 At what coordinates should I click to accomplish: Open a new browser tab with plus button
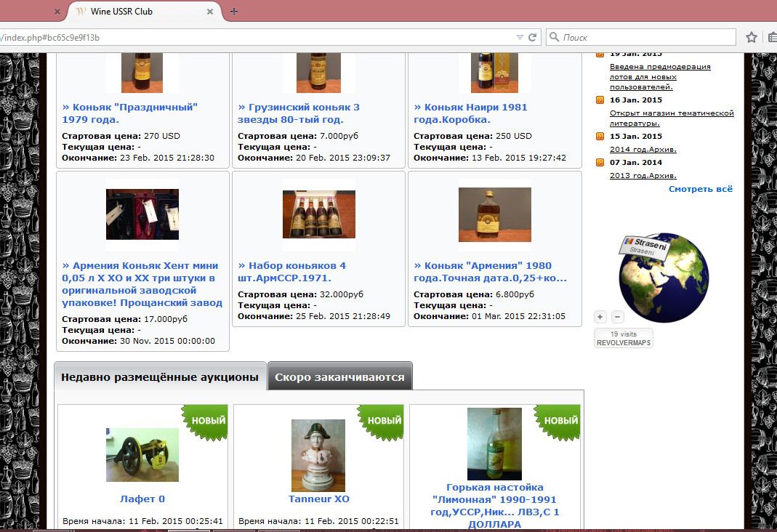click(233, 12)
